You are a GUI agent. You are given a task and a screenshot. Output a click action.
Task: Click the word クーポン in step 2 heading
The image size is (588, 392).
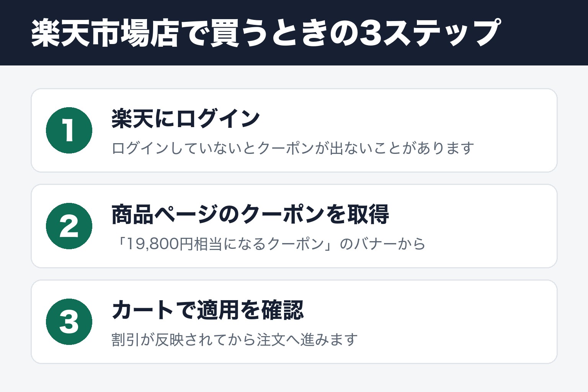click(x=282, y=214)
